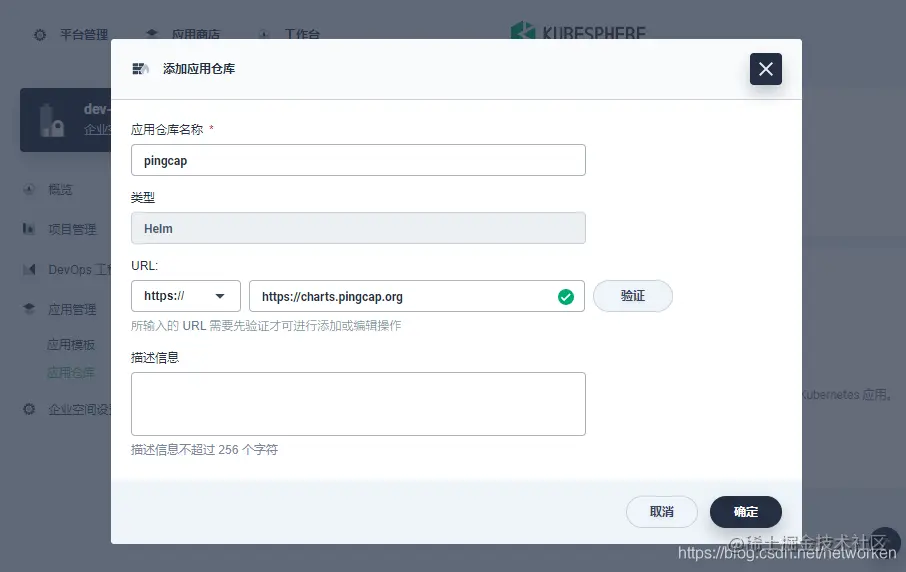Image resolution: width=906 pixels, height=572 pixels.
Task: Open 应用商店 in the top navigation
Action: [x=196, y=34]
